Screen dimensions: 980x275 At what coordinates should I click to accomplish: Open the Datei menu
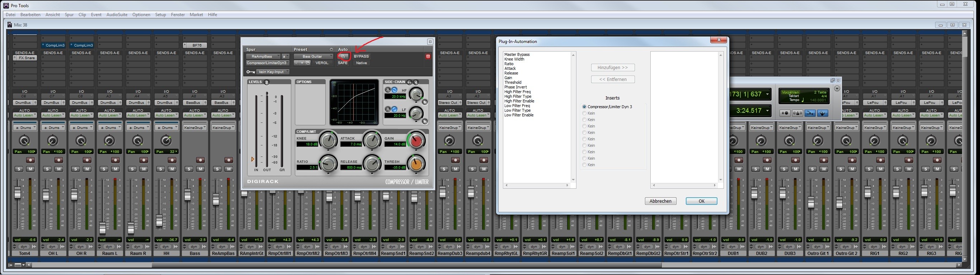[x=11, y=14]
